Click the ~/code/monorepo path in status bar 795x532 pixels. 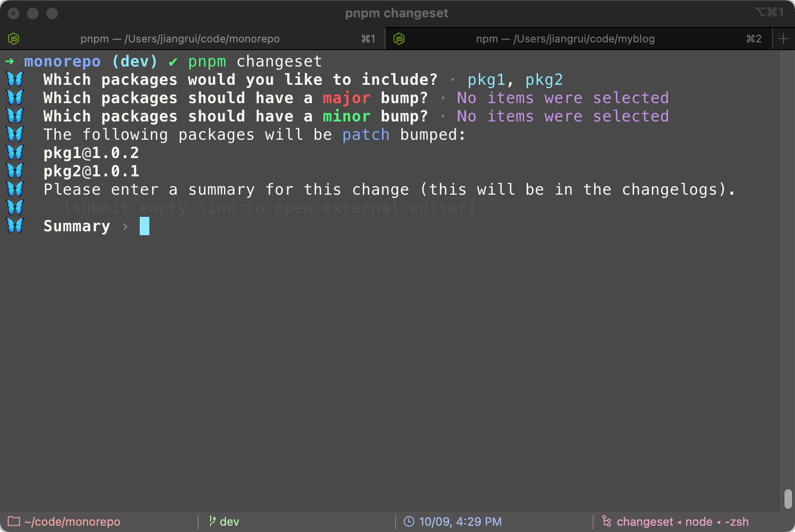click(72, 522)
